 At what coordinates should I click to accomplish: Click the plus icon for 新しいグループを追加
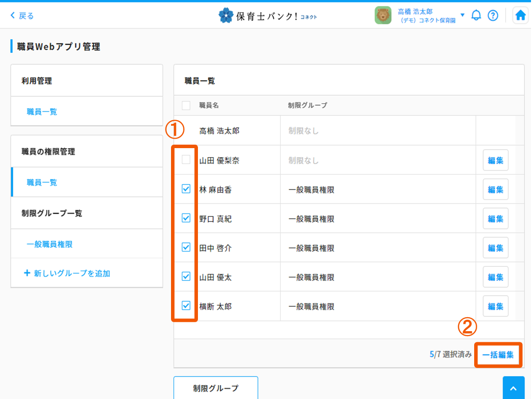tap(27, 273)
